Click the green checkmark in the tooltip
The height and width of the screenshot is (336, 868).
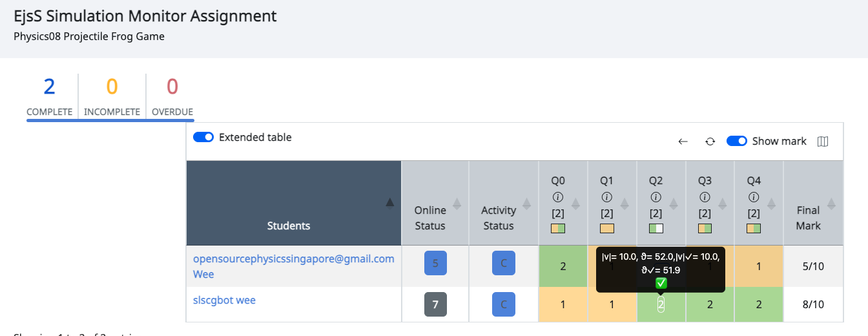[x=661, y=283]
